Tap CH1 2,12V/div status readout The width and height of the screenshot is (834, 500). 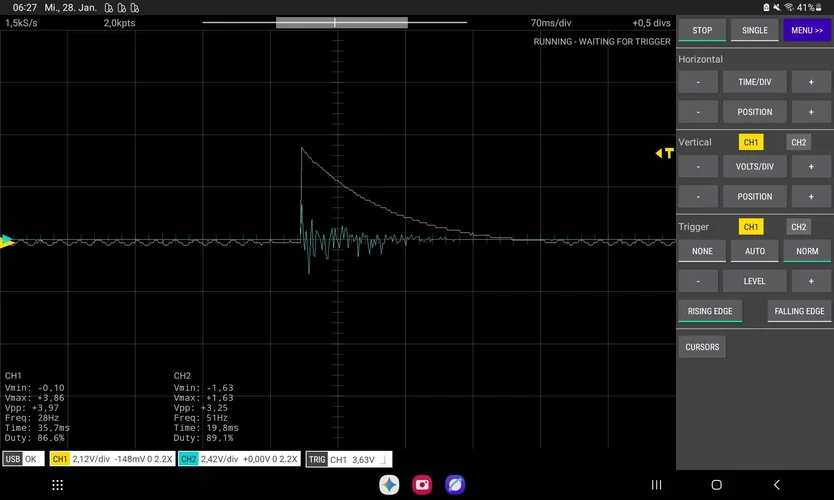[112, 459]
